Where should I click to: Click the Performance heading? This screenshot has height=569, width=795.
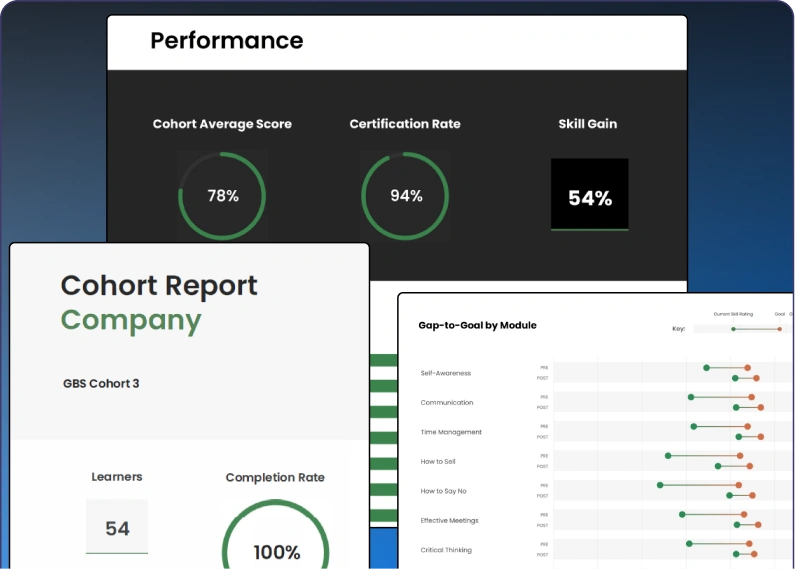[x=227, y=41]
